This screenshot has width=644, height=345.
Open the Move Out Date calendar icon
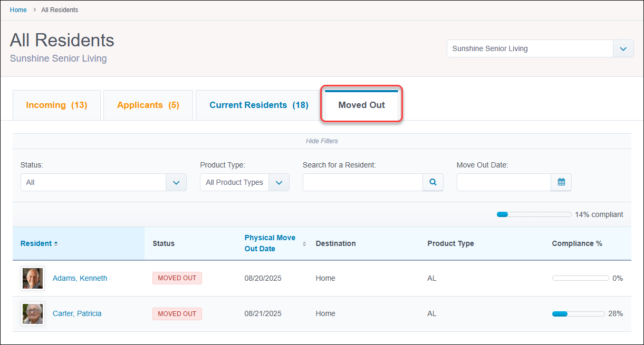point(561,182)
